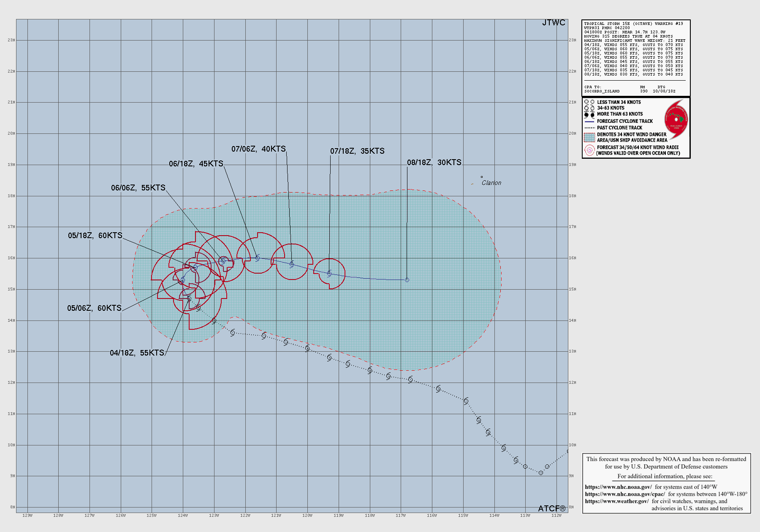The height and width of the screenshot is (532, 760).
Task: Click the forecast cyclone track blue legend line
Action: pos(589,121)
